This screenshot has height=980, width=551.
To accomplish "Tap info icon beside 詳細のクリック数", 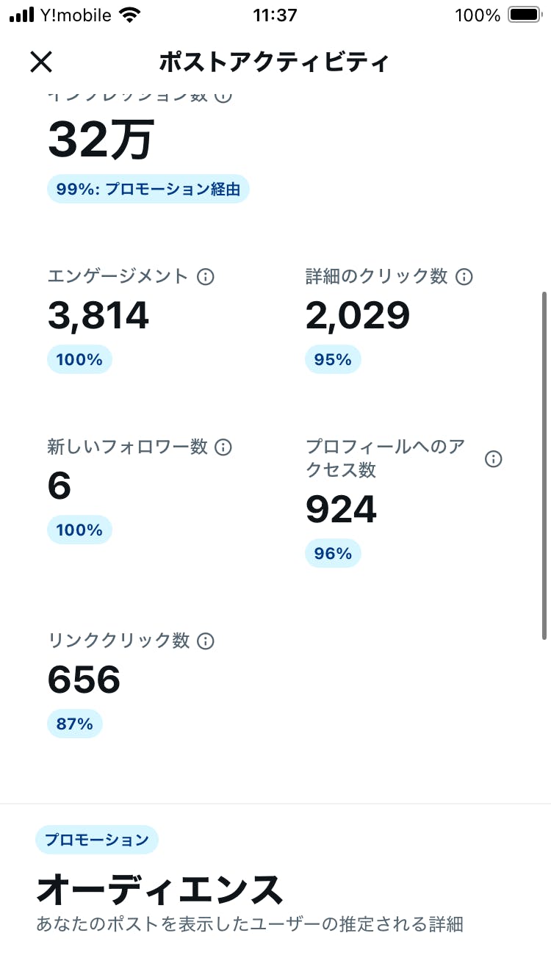I will tap(464, 277).
